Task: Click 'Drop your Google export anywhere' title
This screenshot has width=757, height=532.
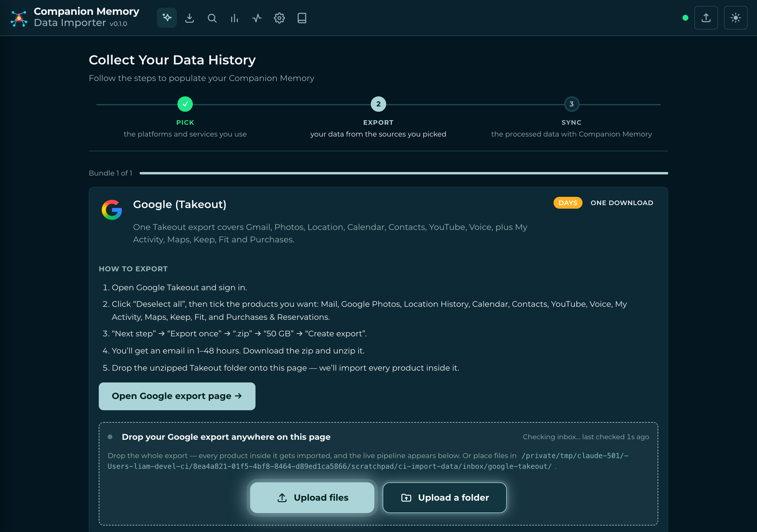Action: point(226,437)
